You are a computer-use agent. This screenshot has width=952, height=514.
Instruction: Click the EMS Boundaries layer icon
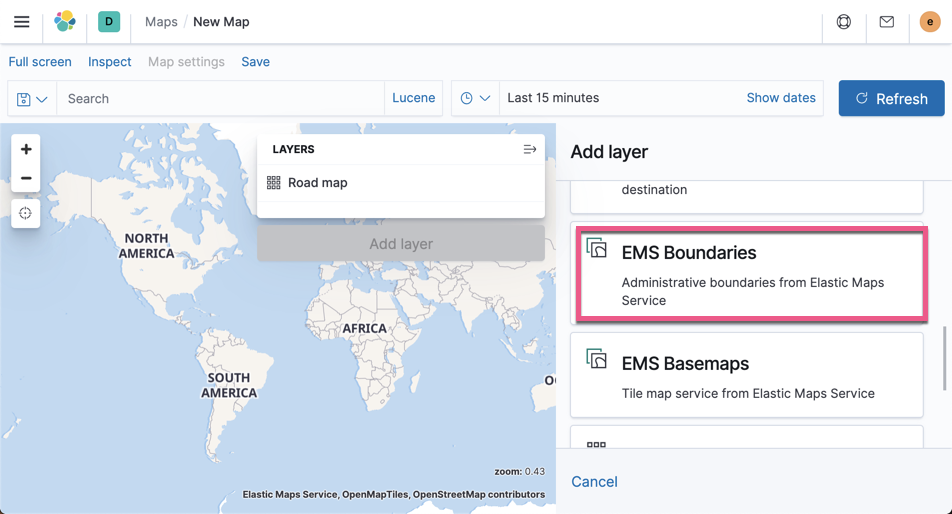pos(596,248)
